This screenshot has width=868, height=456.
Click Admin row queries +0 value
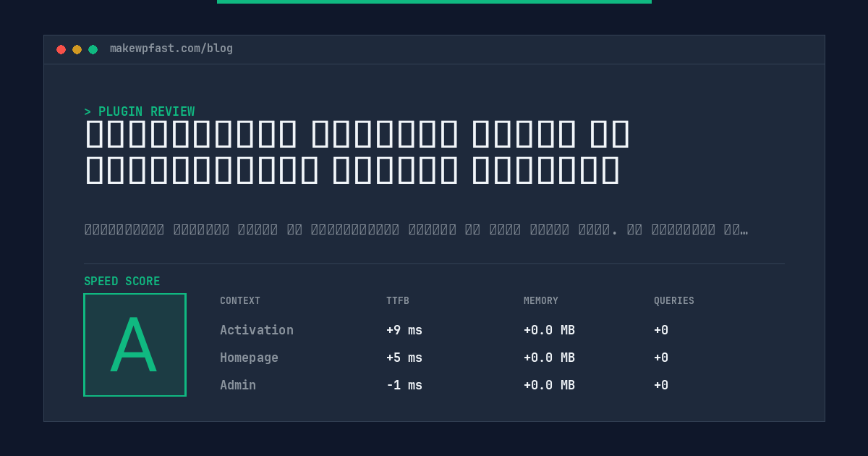click(x=661, y=385)
